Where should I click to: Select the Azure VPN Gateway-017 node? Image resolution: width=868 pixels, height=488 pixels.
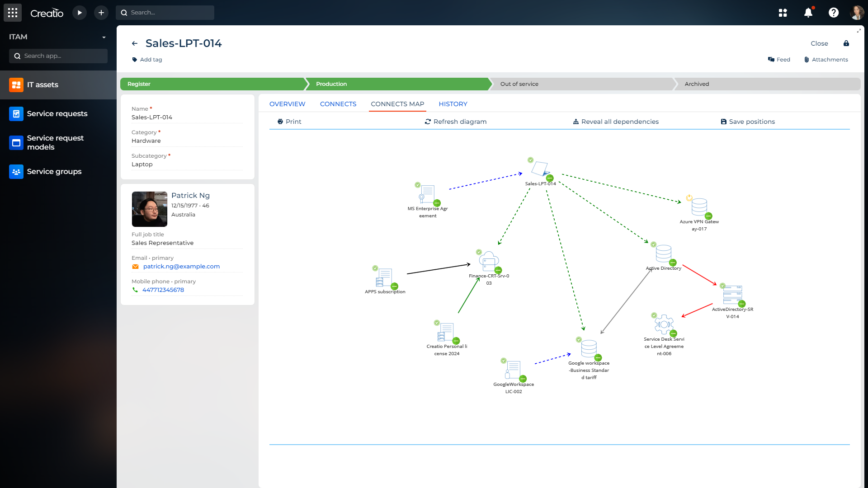[x=699, y=207]
